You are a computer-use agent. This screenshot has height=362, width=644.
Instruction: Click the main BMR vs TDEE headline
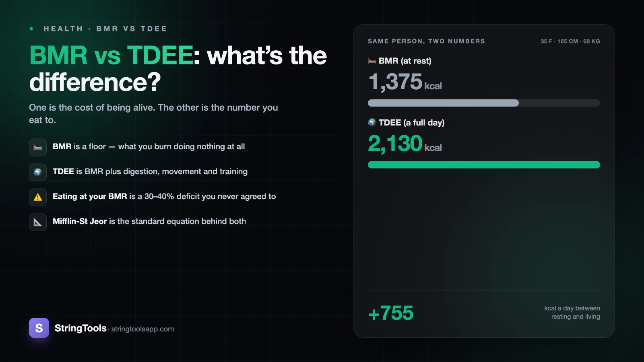click(178, 68)
